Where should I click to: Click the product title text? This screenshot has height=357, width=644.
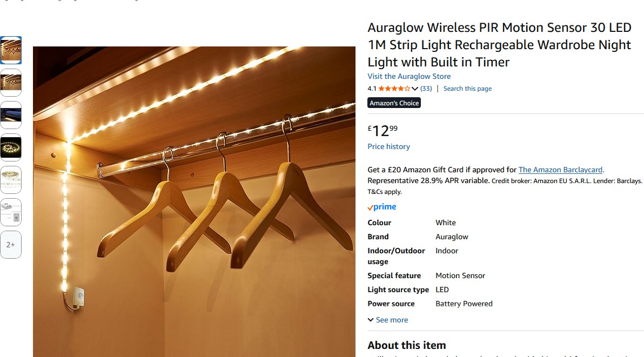pyautogui.click(x=499, y=45)
